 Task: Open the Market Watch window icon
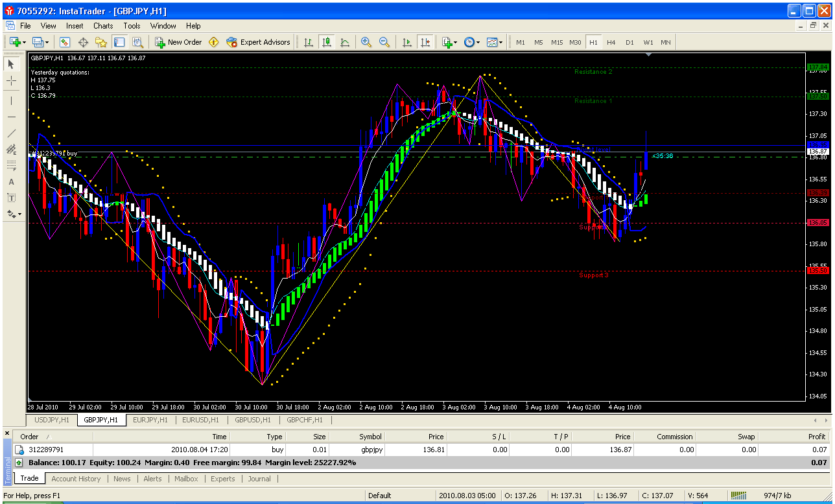point(65,42)
